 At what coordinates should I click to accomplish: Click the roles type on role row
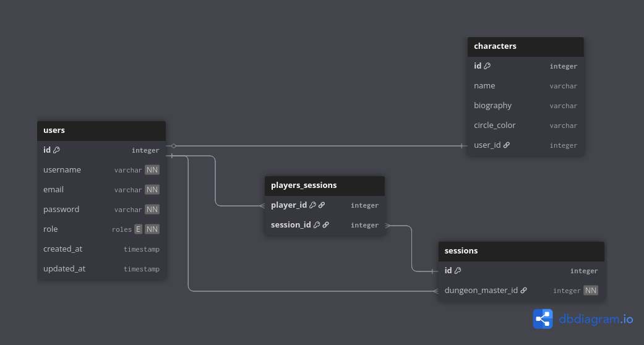(122, 229)
